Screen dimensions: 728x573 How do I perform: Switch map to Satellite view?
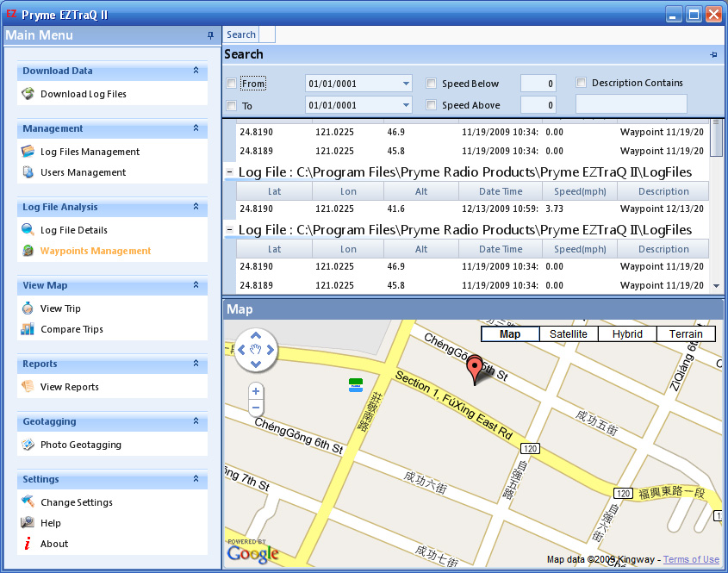pos(569,333)
